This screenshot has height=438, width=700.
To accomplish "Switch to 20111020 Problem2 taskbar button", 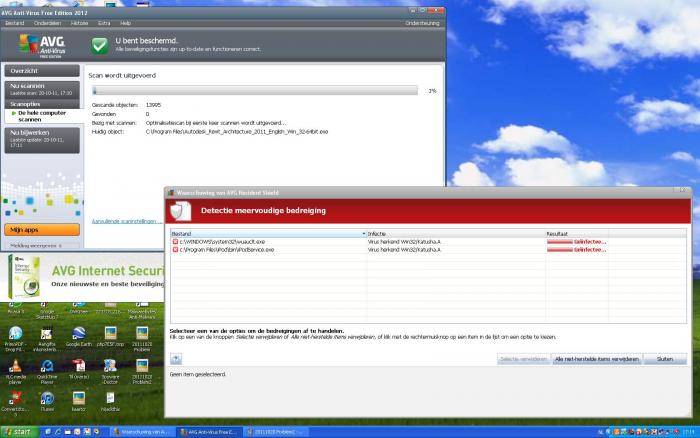I will (277, 432).
